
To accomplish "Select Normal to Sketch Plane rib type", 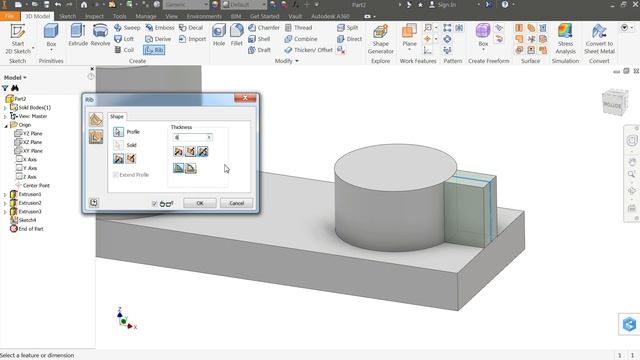I will 96,119.
